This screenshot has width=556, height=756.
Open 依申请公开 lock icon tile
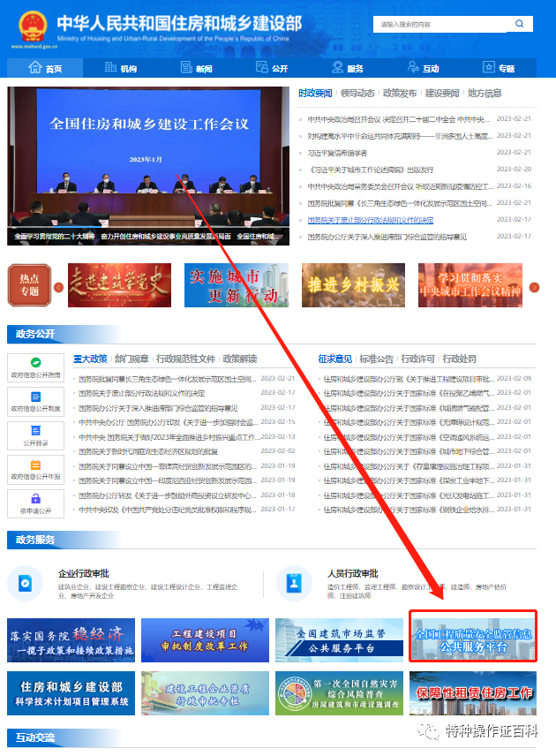[35, 503]
